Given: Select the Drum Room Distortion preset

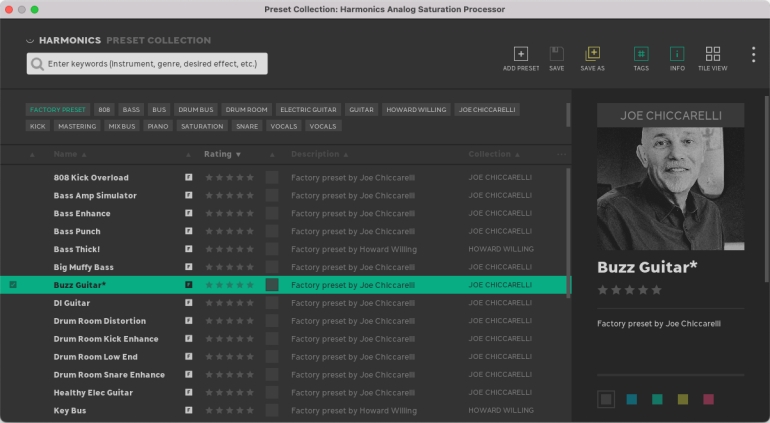Looking at the screenshot, I should tap(99, 321).
